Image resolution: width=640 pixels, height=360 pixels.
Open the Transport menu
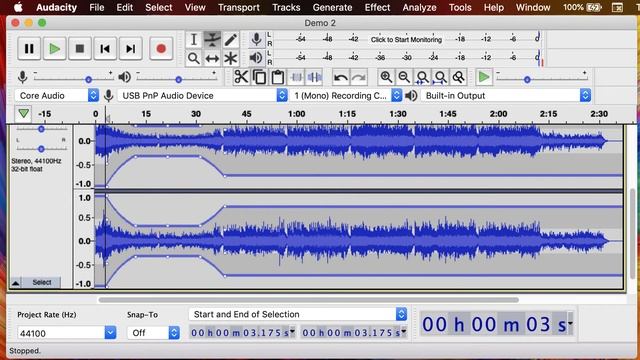tap(239, 7)
